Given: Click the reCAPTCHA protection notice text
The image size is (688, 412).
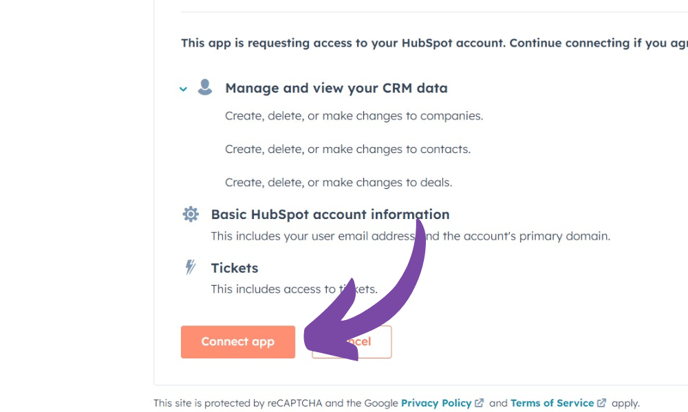Looking at the screenshot, I should pos(275,403).
